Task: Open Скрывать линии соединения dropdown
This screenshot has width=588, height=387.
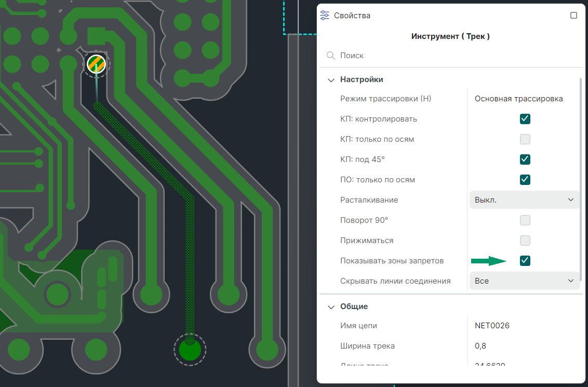Action: (524, 281)
